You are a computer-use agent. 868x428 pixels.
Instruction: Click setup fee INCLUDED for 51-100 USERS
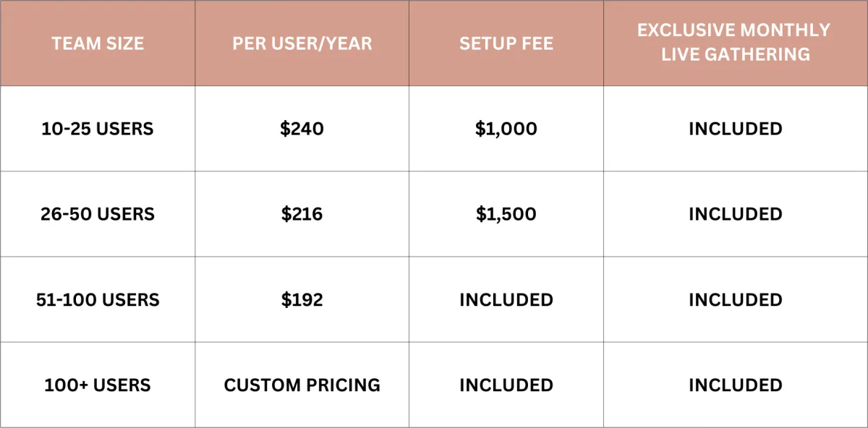point(506,299)
